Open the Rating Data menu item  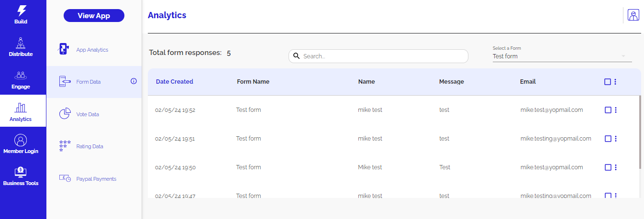89,146
